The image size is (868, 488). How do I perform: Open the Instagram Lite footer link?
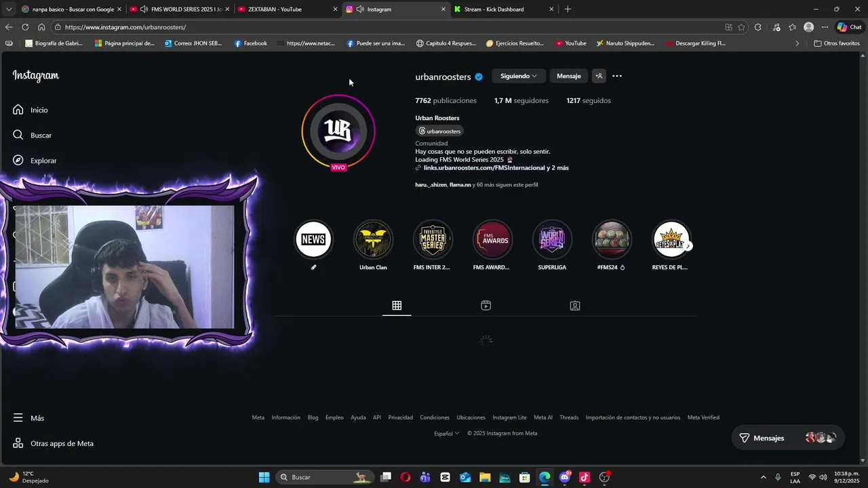point(509,418)
